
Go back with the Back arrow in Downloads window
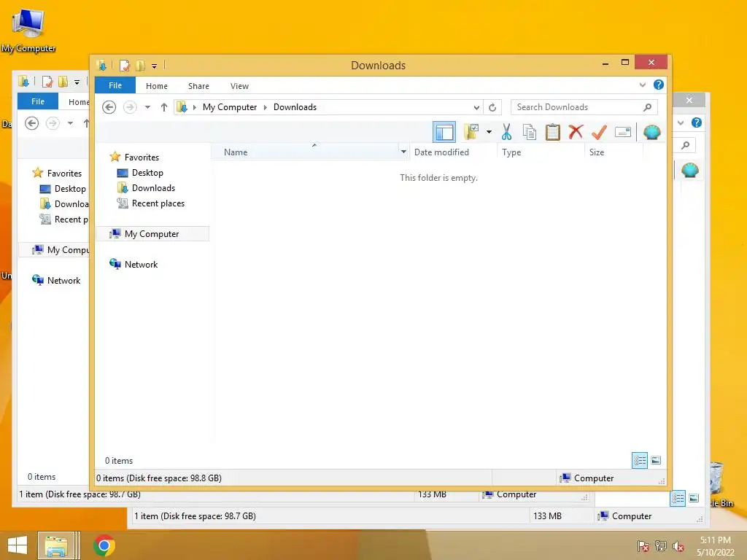tap(109, 107)
